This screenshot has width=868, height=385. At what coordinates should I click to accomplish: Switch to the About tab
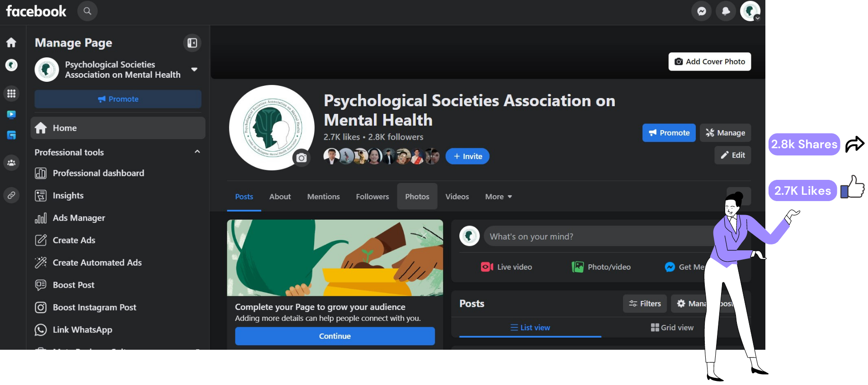pyautogui.click(x=280, y=197)
